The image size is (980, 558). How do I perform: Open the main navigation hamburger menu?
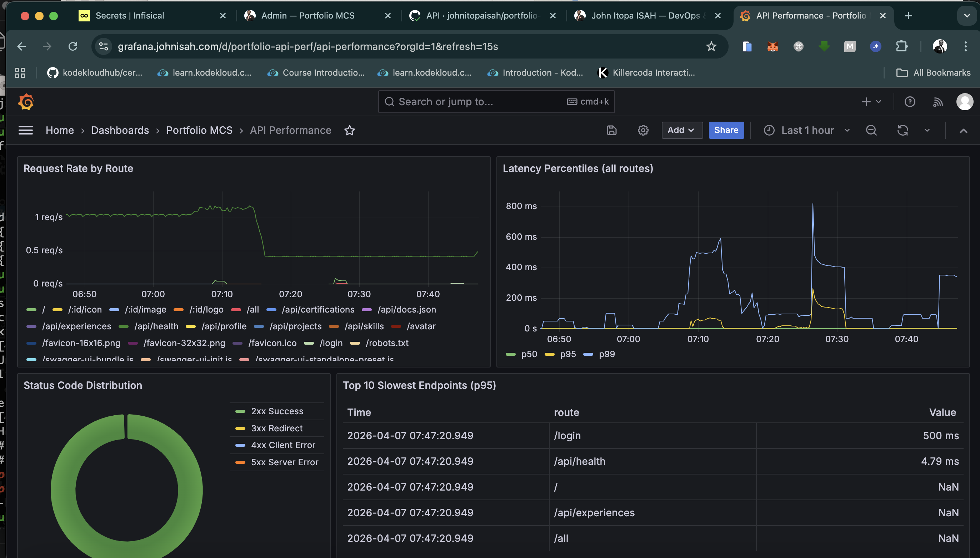tap(25, 130)
